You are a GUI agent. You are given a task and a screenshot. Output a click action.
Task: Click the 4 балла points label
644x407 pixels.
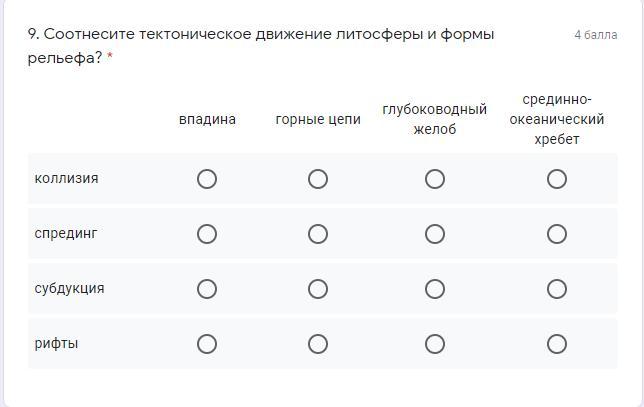595,35
